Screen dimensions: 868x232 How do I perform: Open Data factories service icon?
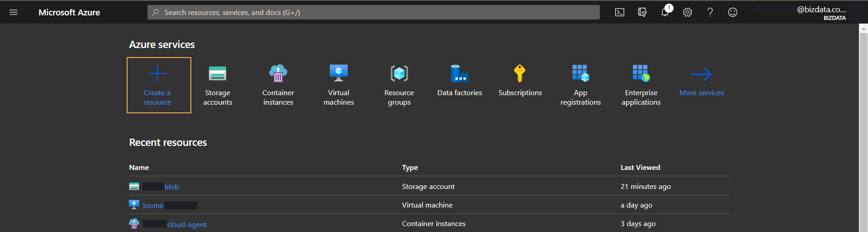click(460, 73)
